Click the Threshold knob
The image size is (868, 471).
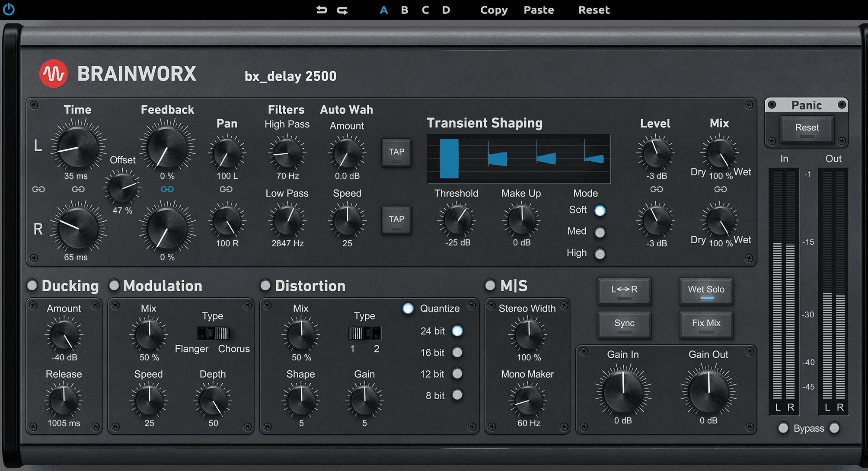click(x=457, y=220)
